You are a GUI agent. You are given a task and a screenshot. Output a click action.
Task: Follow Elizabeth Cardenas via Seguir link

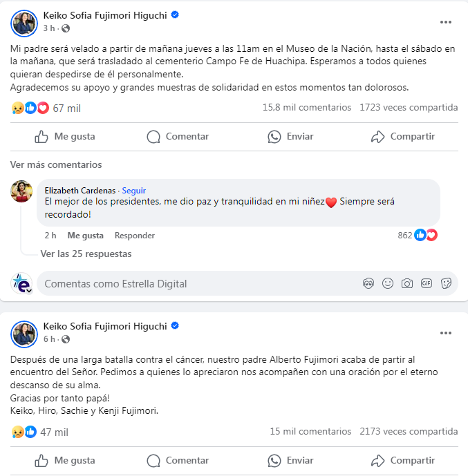coord(133,191)
